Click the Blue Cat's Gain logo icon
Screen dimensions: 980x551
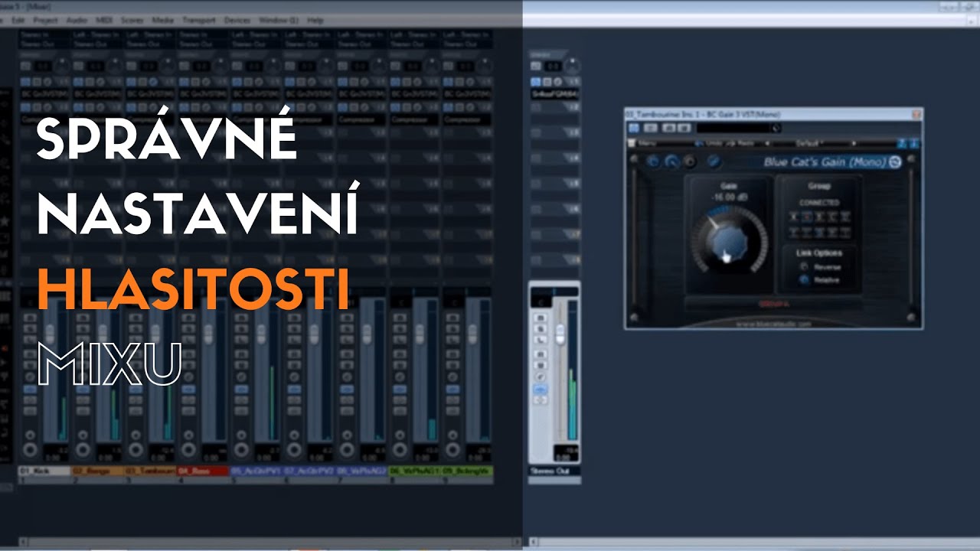pyautogui.click(x=893, y=161)
